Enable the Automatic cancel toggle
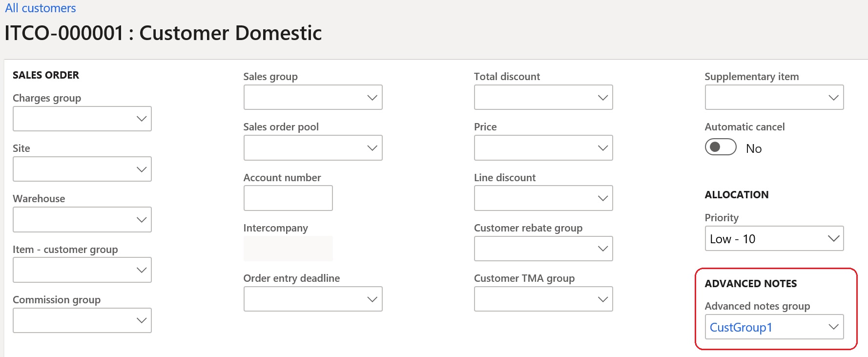 click(720, 147)
